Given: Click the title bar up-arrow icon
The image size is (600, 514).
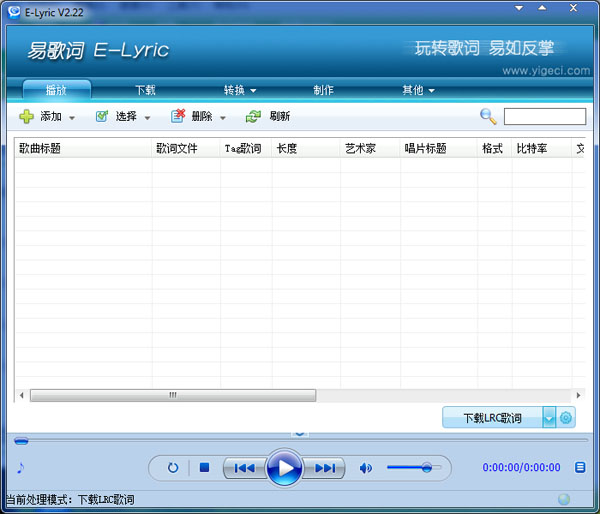Looking at the screenshot, I should (542, 8).
